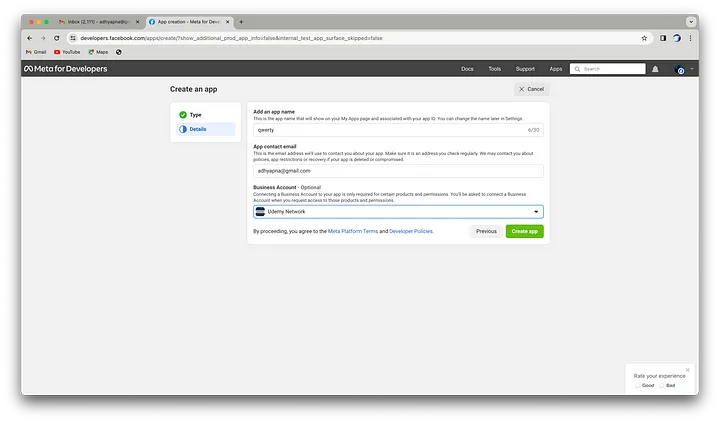Click the Previous button
Screen dimensions: 720x423
coord(486,231)
